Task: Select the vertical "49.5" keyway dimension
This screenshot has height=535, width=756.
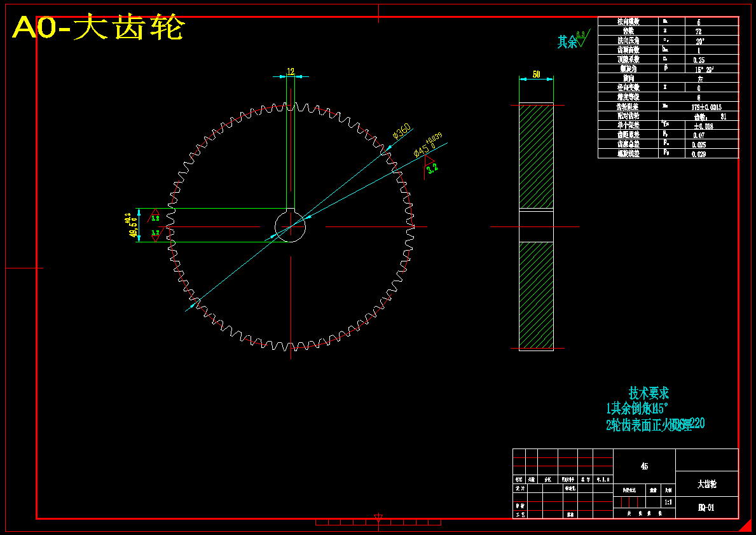Action: [x=132, y=226]
